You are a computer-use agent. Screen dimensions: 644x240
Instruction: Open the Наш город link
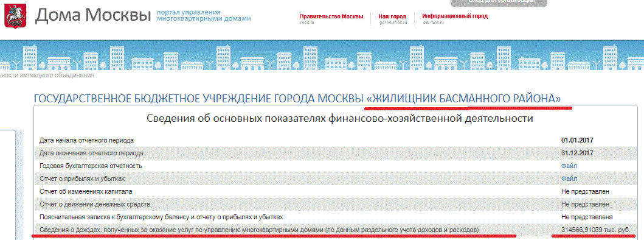pos(392,16)
